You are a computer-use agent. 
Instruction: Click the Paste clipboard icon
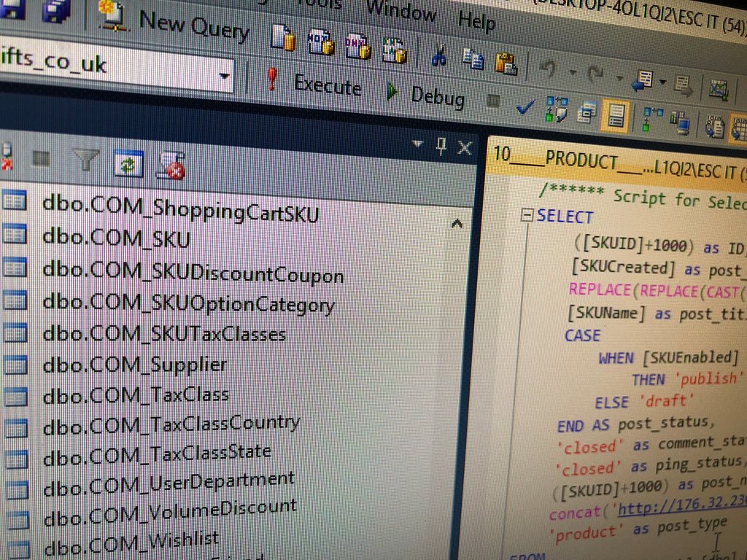pyautogui.click(x=506, y=63)
